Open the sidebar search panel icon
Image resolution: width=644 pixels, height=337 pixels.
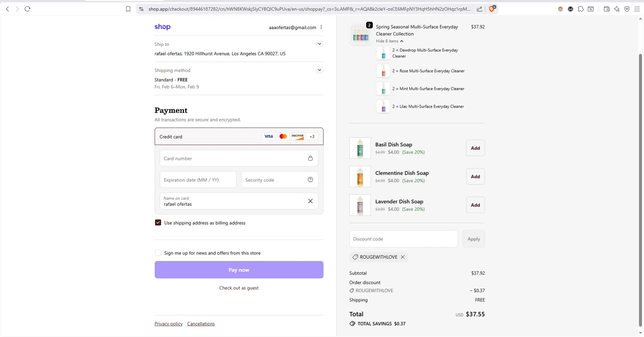tap(591, 9)
